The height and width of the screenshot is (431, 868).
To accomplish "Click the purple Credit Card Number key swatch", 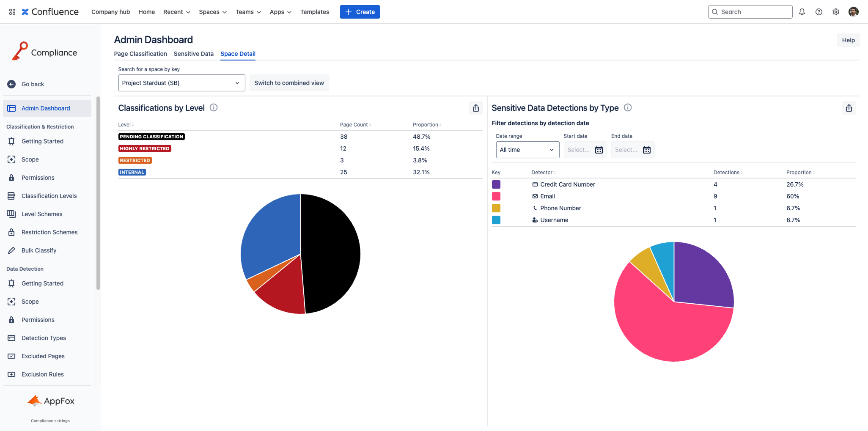I will pyautogui.click(x=496, y=184).
